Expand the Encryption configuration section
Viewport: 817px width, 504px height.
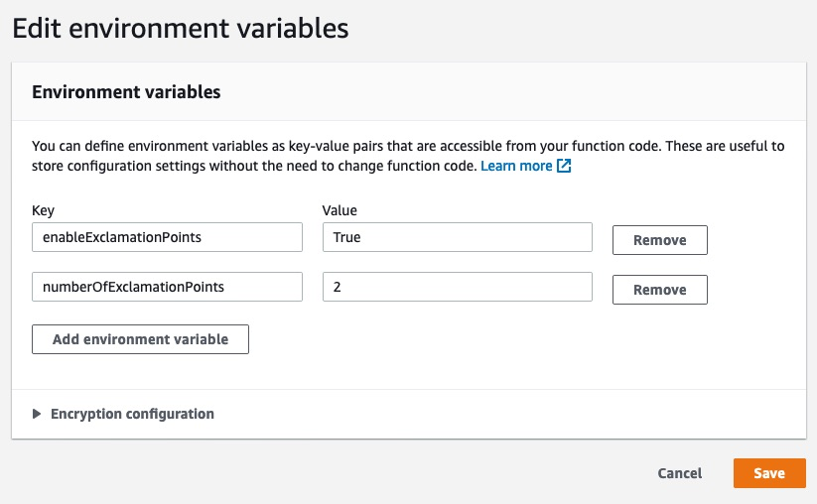pos(123,414)
